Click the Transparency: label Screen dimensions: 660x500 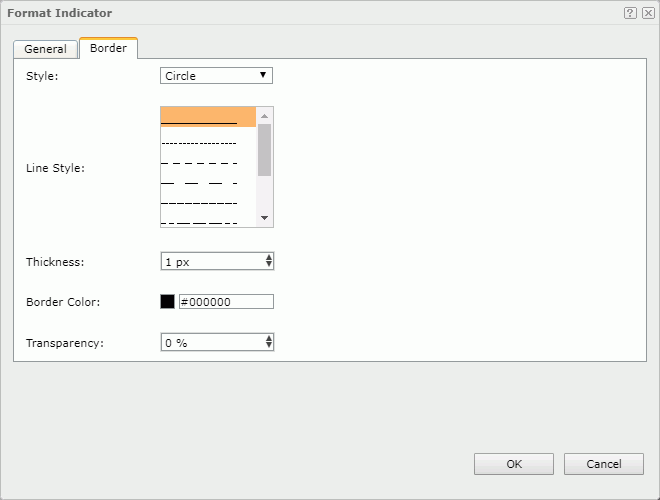pyautogui.click(x=65, y=343)
